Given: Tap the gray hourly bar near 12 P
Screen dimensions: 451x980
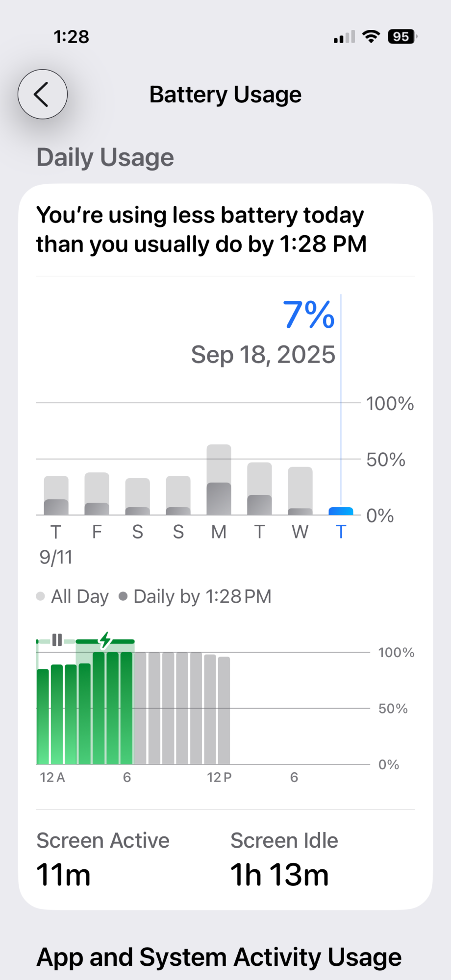Looking at the screenshot, I should coord(224,710).
